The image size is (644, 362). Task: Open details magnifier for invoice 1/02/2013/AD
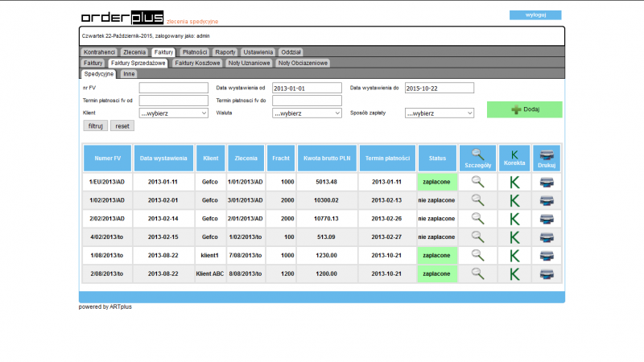point(477,200)
